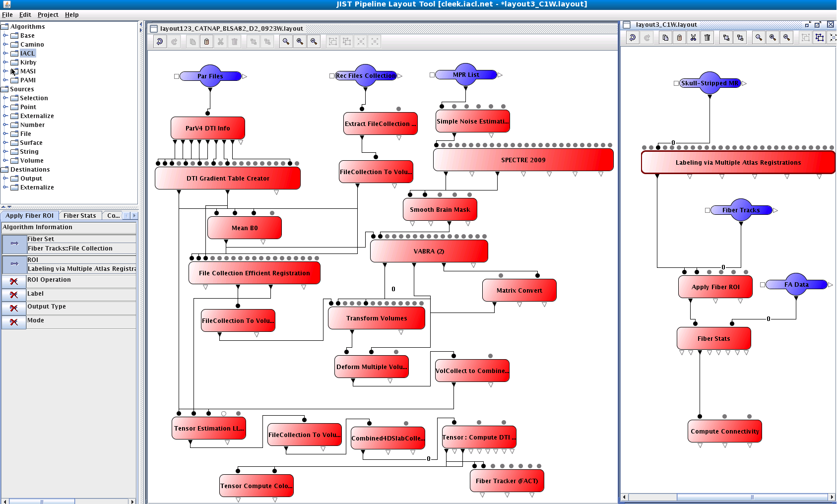Click the copy icon in layout3_C1W toolbar
This screenshot has height=504, width=837.
tap(665, 38)
